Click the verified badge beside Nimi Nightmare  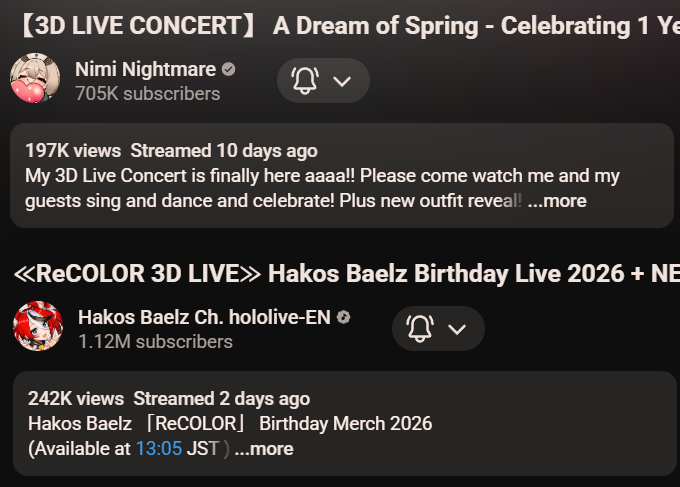click(229, 69)
